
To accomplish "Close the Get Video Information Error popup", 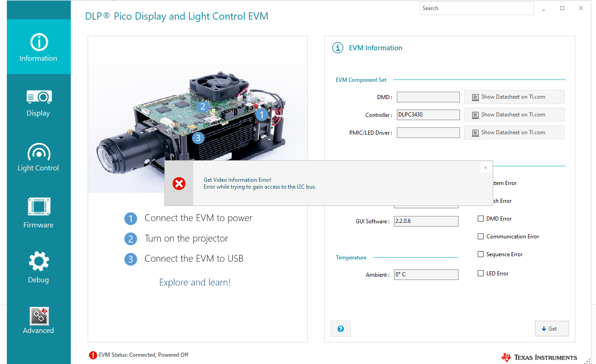I will click(x=485, y=168).
